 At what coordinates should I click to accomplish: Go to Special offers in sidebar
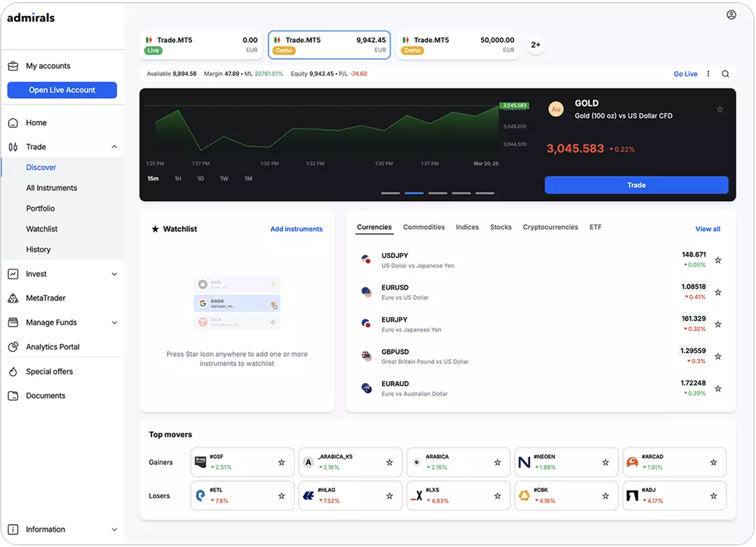[49, 372]
